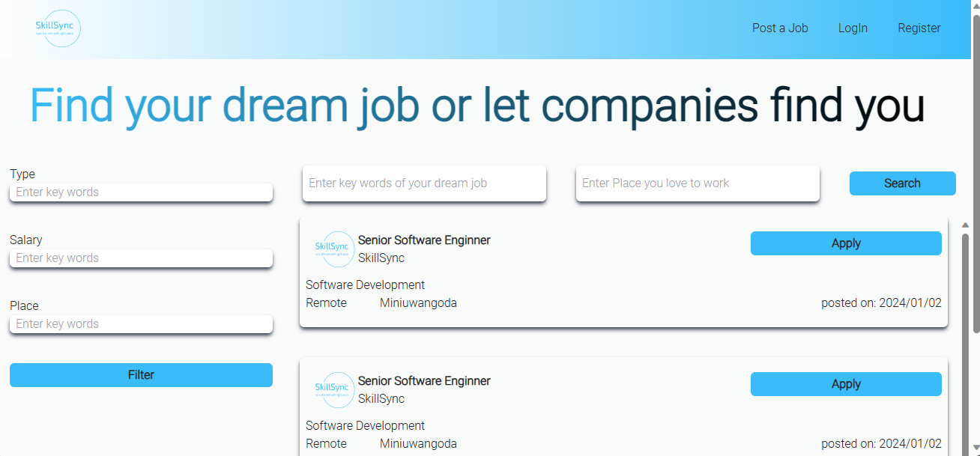
Task: Apply to the second Senior Software Enginner job
Action: point(846,383)
